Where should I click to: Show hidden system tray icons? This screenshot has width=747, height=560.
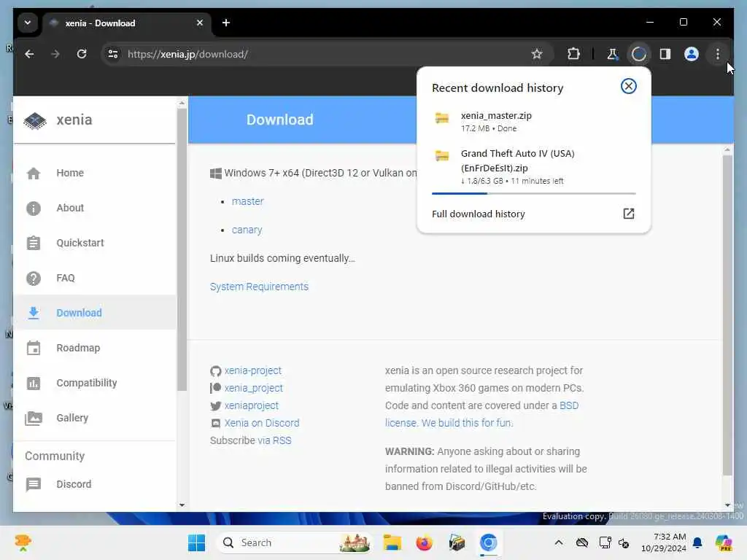559,542
